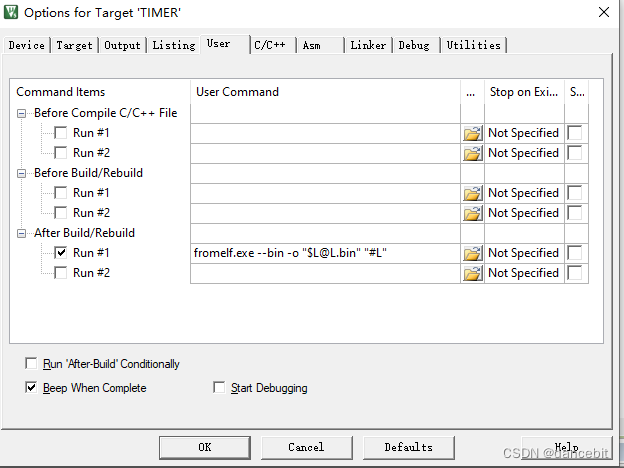Select the Before Compile C/C++ File label
Viewport: 624px width, 468px height.
tap(105, 113)
